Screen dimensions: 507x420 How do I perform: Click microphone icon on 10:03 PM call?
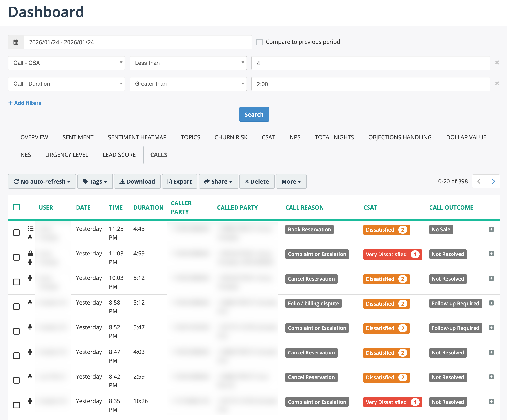[x=30, y=278]
